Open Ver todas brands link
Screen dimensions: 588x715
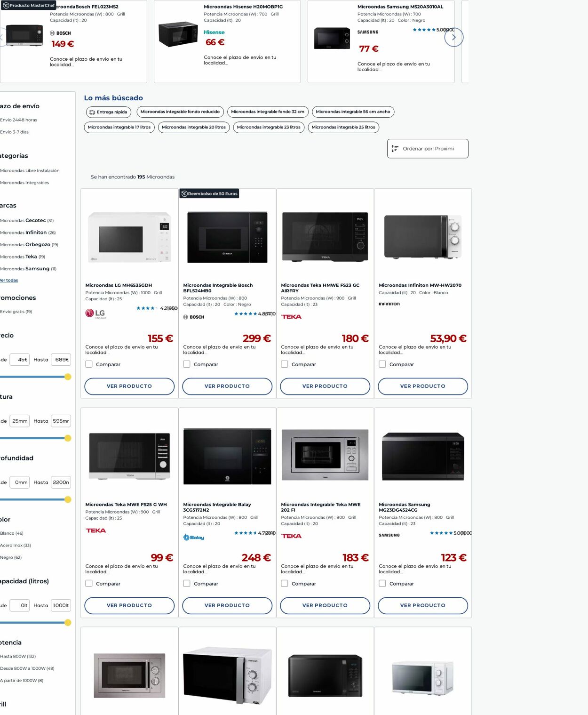click(9, 281)
